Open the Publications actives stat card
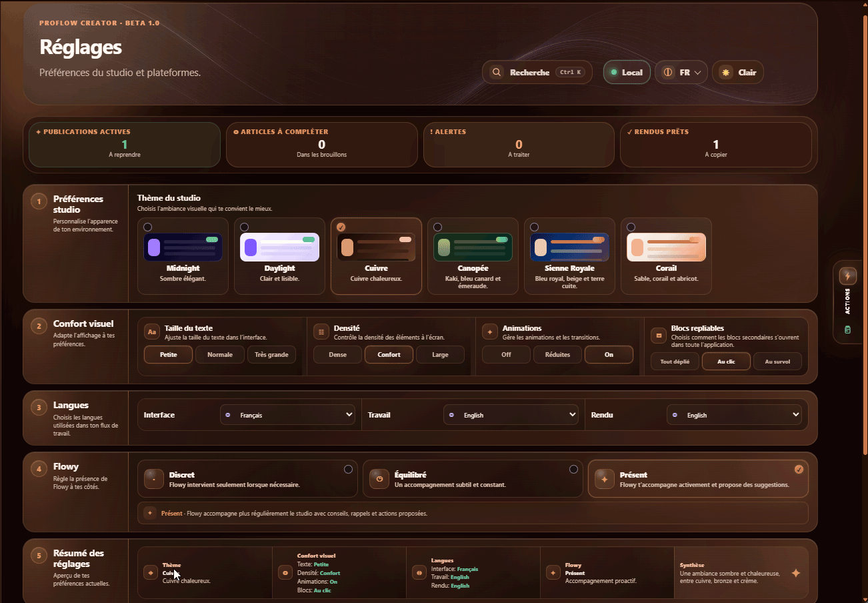Viewport: 868px width, 603px height. point(125,144)
